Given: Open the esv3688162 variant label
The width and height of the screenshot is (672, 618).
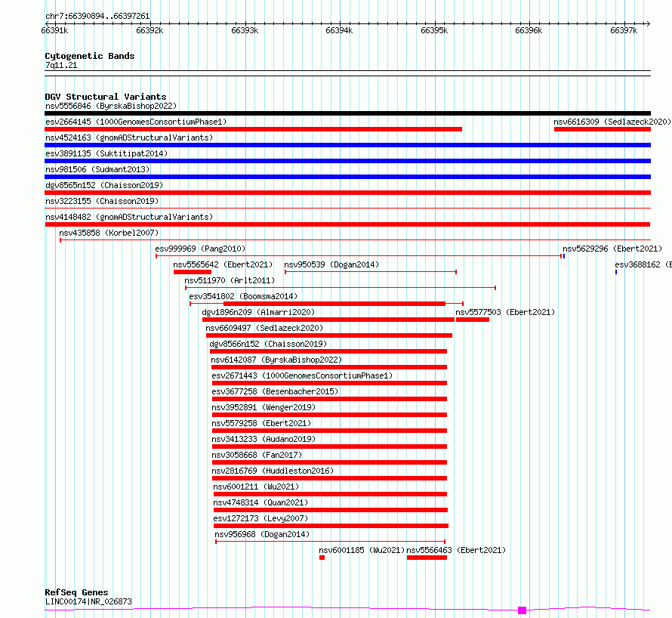Looking at the screenshot, I should point(643,264).
